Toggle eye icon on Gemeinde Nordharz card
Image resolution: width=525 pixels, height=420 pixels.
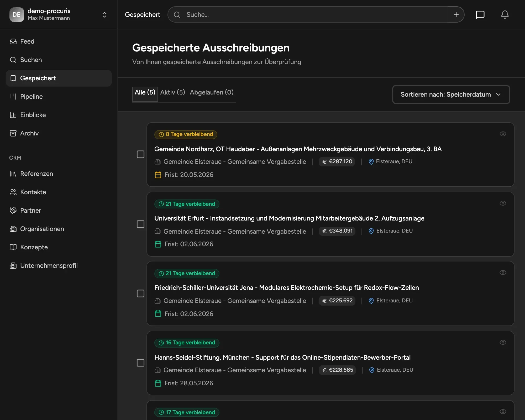click(503, 134)
